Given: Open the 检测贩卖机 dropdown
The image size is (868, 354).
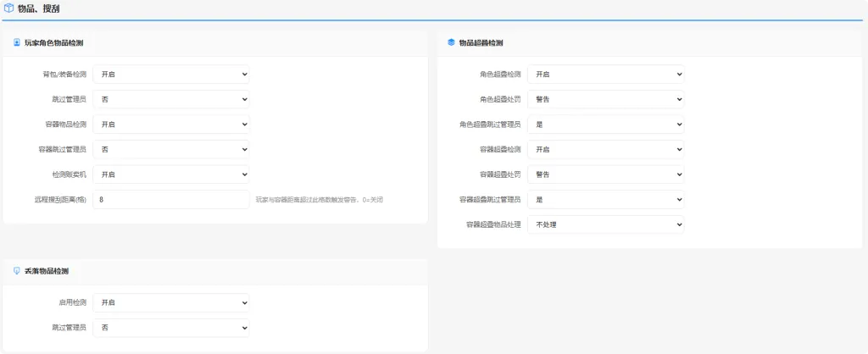Looking at the screenshot, I should coord(171,174).
